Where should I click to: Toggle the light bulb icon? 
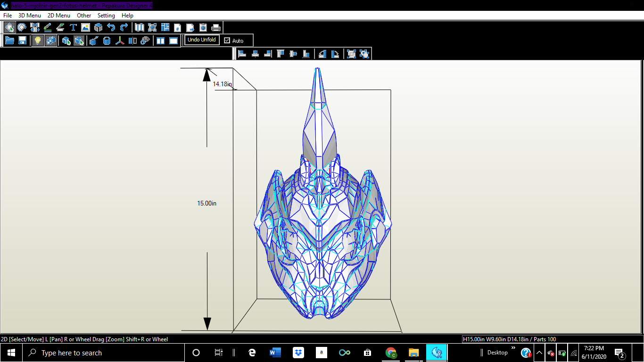(x=38, y=41)
